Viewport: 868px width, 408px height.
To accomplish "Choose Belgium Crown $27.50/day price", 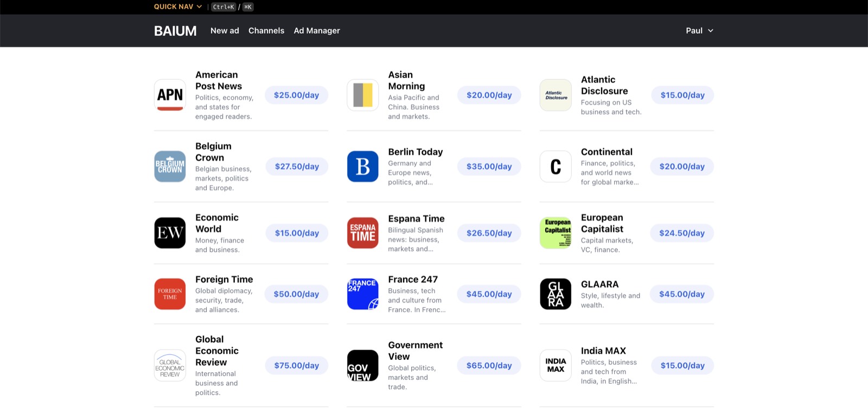I will tap(297, 167).
